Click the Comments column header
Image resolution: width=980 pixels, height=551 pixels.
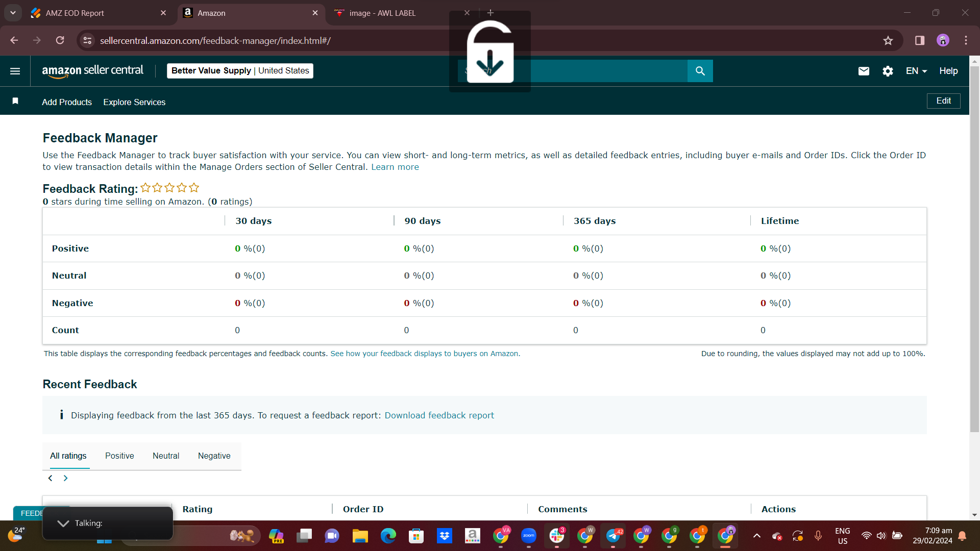pos(562,509)
